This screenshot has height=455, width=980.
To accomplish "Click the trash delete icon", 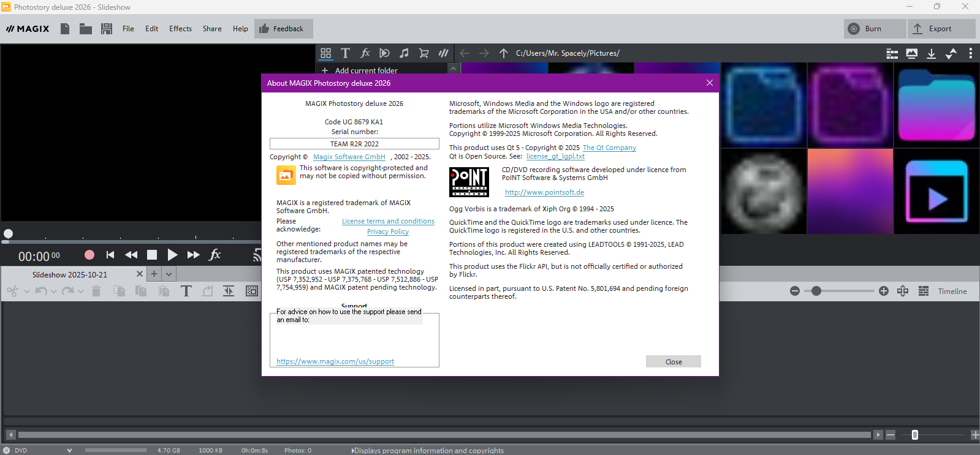I will click(96, 291).
